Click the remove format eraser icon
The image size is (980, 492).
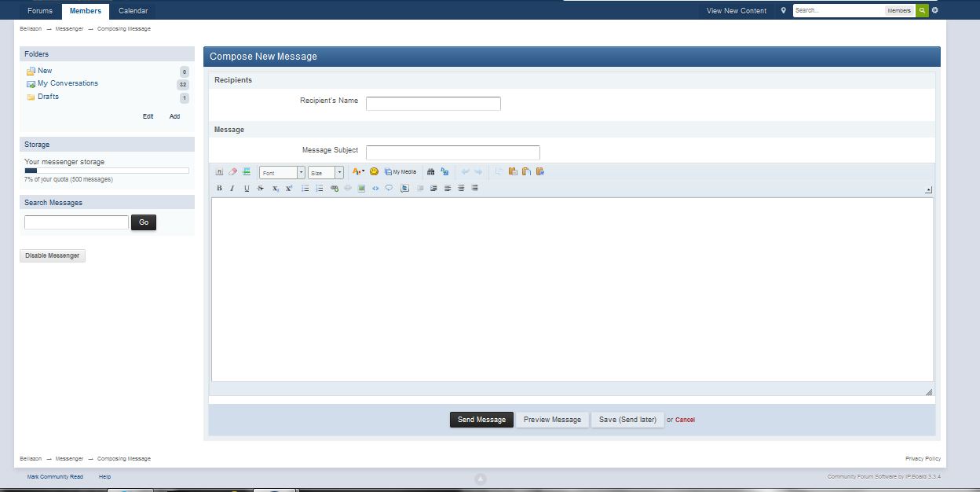pos(233,171)
